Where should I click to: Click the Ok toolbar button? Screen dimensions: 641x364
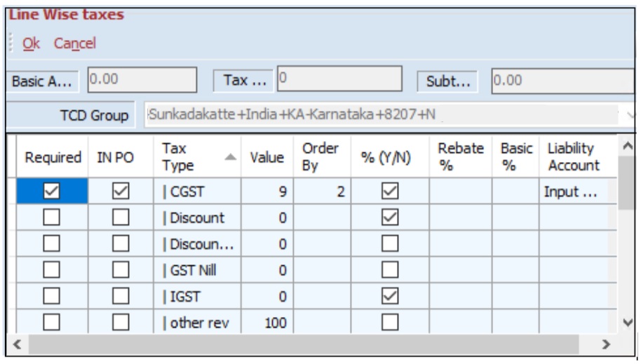31,43
